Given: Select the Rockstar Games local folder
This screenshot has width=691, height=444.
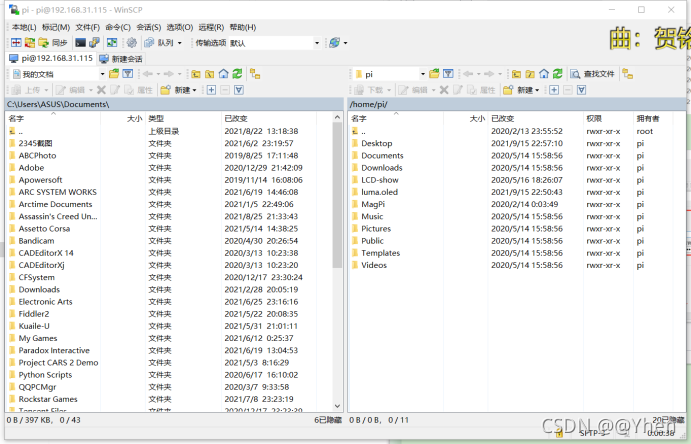Looking at the screenshot, I should [48, 399].
